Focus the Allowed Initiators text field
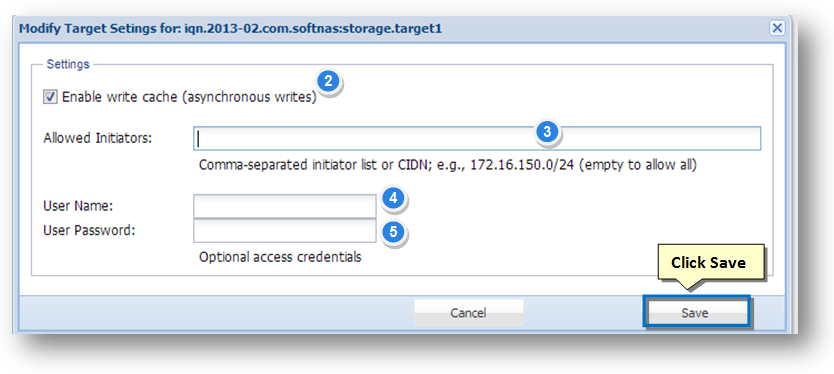This screenshot has width=834, height=374. tap(477, 138)
